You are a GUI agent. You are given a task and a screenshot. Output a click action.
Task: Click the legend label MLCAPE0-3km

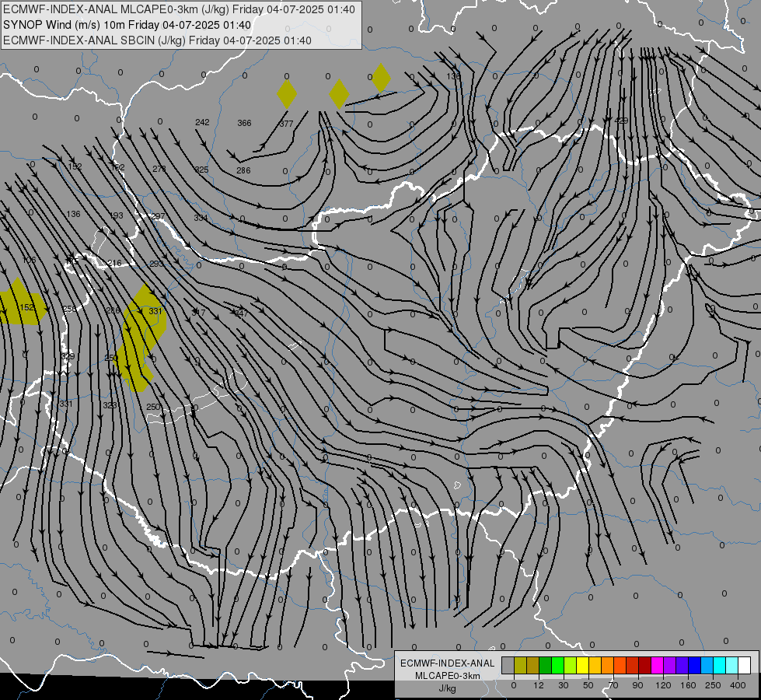coord(447,676)
